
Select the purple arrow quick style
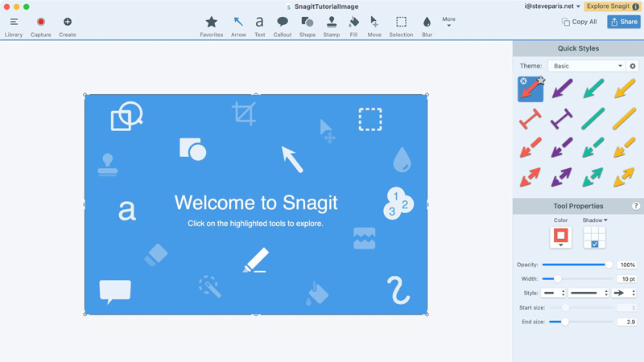562,88
